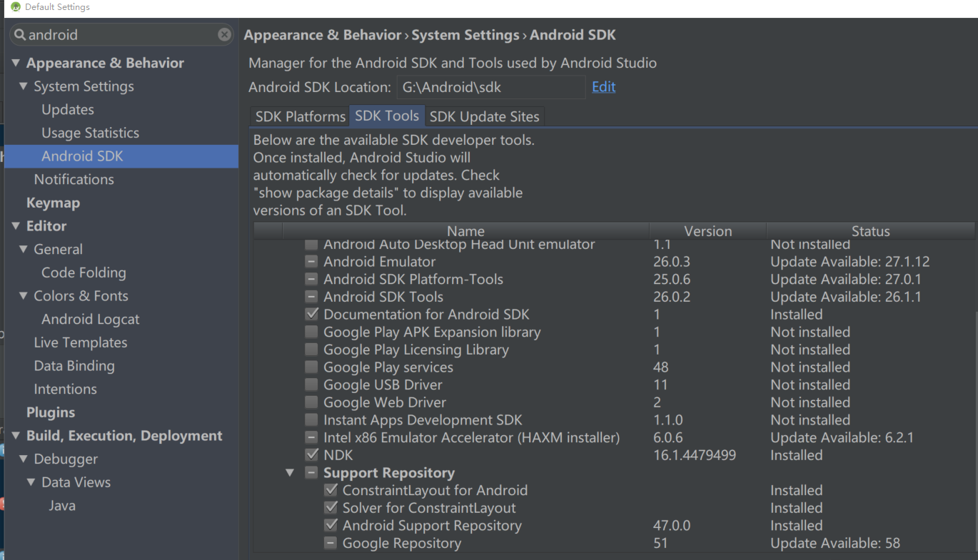Viewport: 978px width, 560px height.
Task: Toggle Android SDK Platform-Tools checkbox
Action: 311,279
